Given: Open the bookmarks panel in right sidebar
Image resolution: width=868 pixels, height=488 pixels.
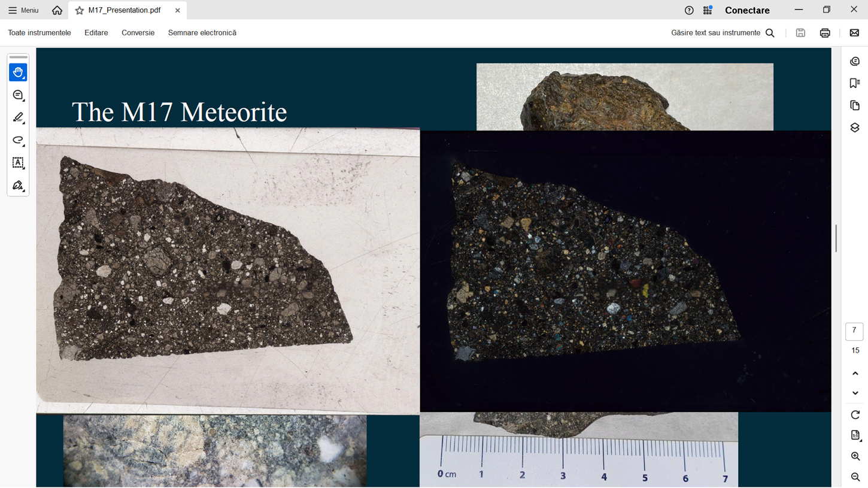Looking at the screenshot, I should pos(855,83).
